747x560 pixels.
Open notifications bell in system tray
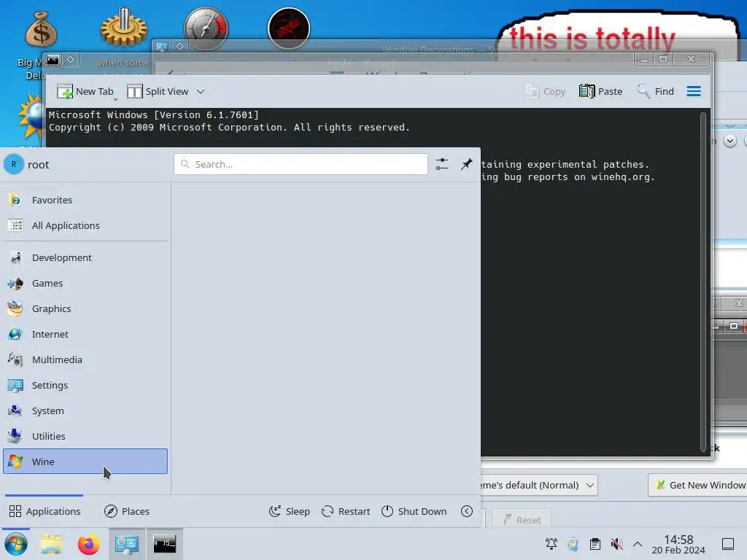point(551,544)
